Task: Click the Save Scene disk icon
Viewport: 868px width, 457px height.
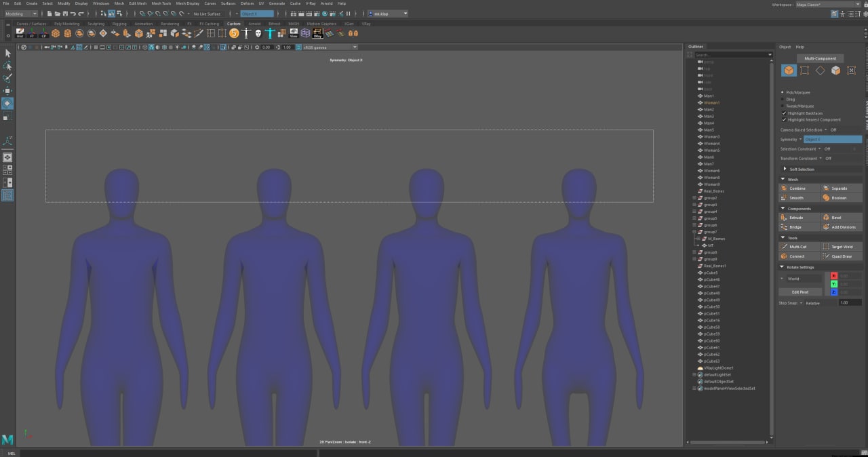Action: [x=65, y=14]
